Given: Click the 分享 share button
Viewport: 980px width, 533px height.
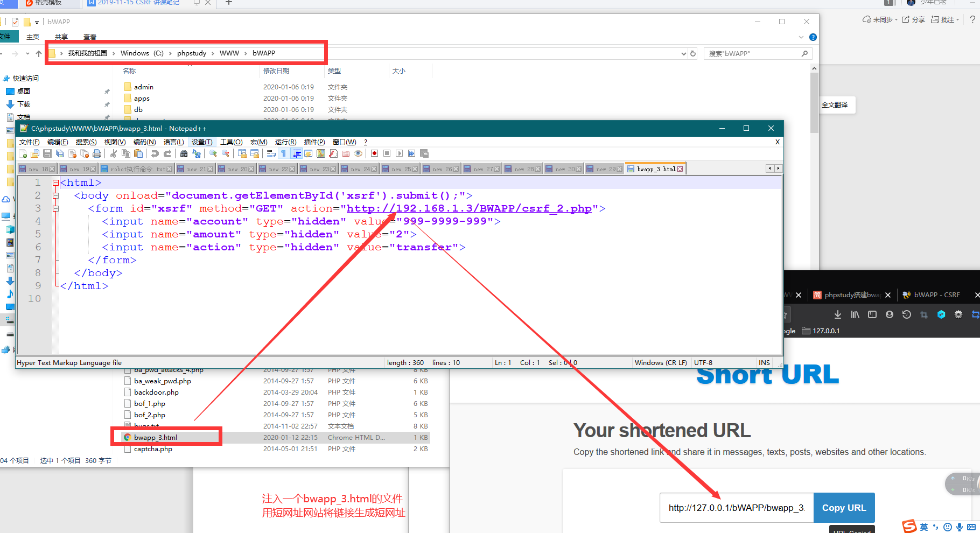Looking at the screenshot, I should pos(913,19).
